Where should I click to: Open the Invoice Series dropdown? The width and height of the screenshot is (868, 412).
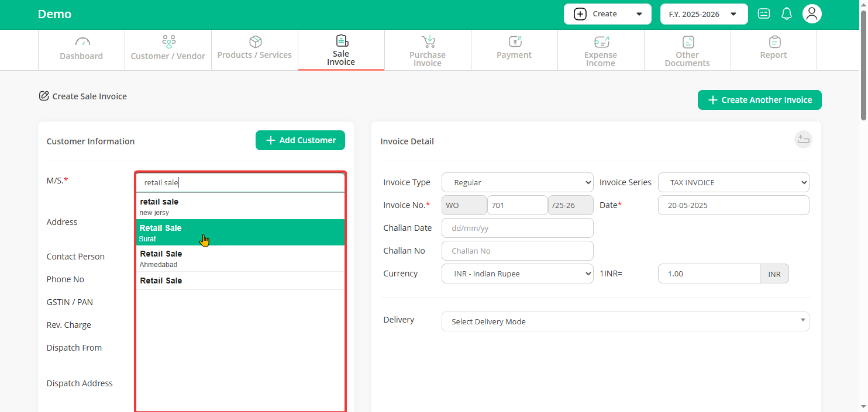click(733, 182)
